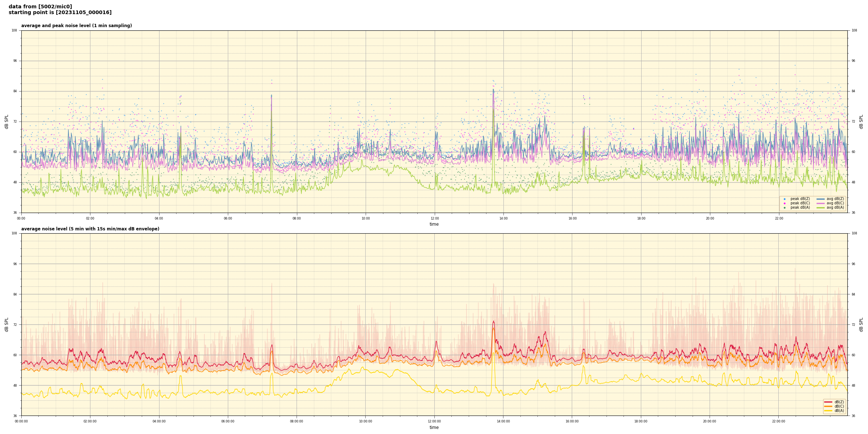Select the avg dB(Z) legend line
Viewport: 868px width, 434px height.
(x=820, y=199)
